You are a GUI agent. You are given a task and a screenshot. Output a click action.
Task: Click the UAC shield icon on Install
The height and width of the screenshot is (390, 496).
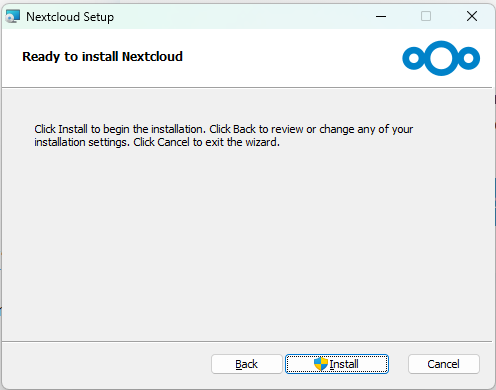coord(321,364)
